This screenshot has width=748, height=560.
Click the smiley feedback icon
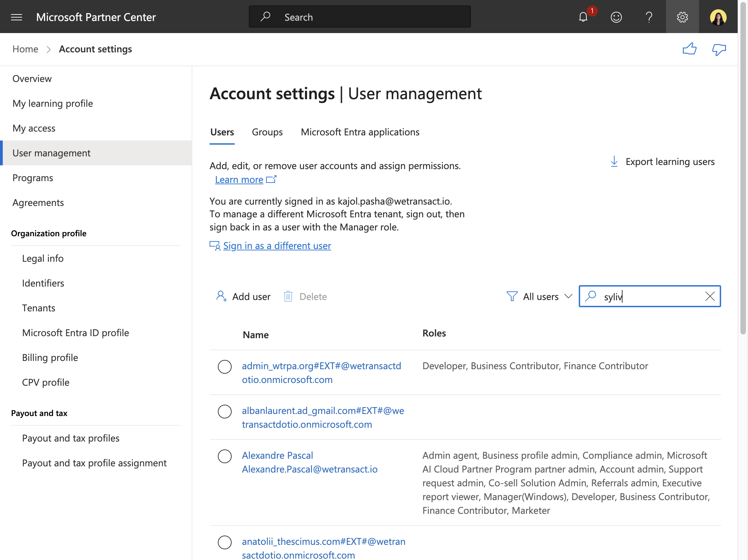point(616,17)
